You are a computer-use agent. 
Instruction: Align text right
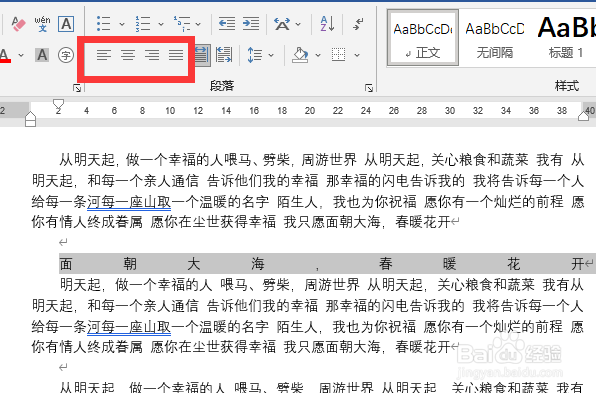pos(152,55)
